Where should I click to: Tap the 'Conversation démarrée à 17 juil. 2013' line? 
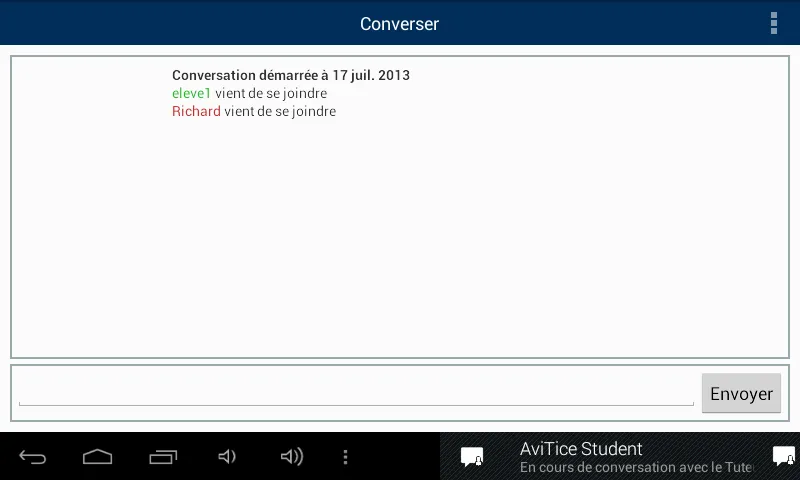291,75
